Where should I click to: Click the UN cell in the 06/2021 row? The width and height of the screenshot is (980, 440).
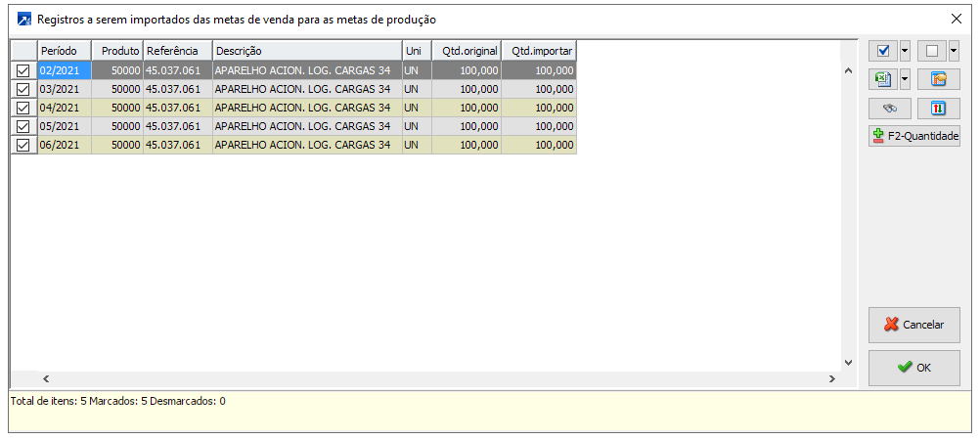click(x=417, y=145)
